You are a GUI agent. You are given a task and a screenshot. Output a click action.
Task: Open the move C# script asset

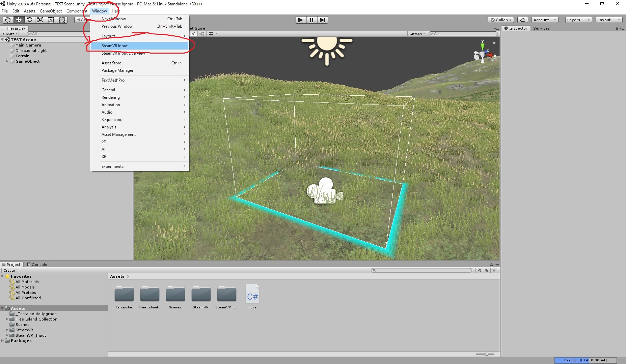252,295
